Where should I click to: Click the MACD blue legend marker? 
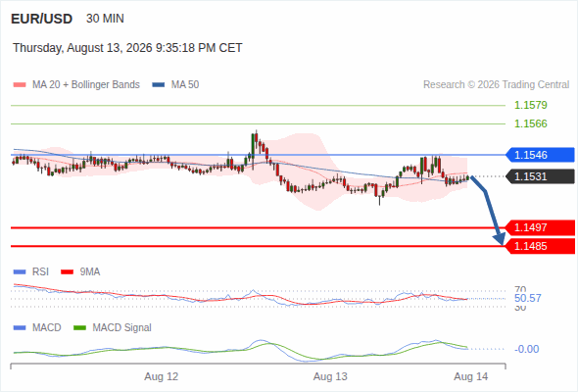[x=20, y=327]
